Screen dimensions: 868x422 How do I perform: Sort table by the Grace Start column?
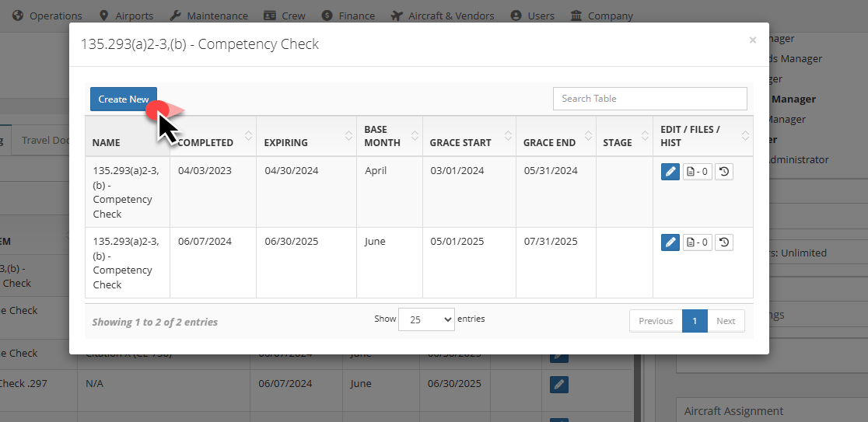coord(469,136)
